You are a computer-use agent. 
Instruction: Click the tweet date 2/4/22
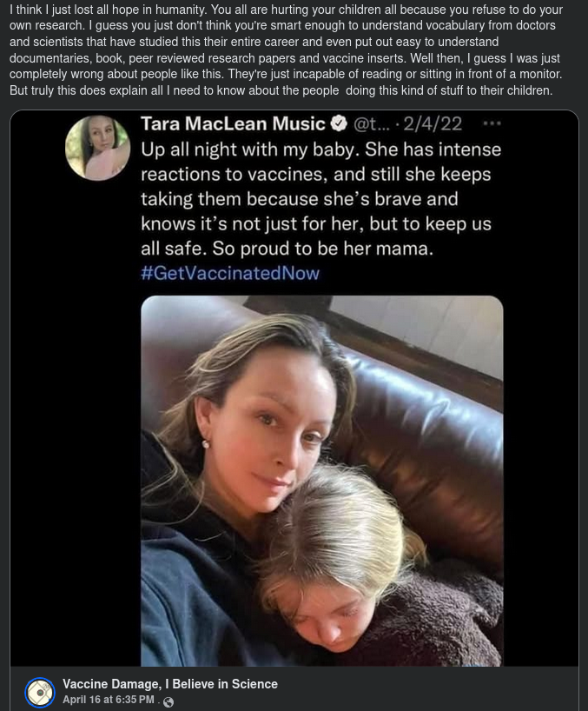(x=433, y=123)
